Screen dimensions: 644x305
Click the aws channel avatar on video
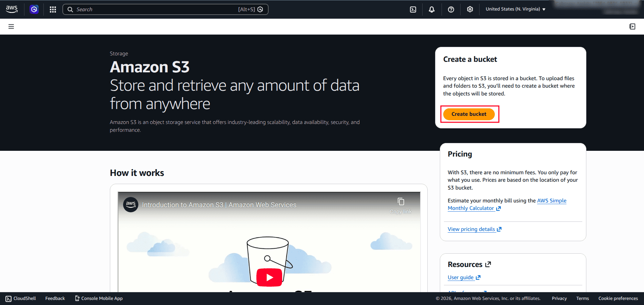point(131,204)
